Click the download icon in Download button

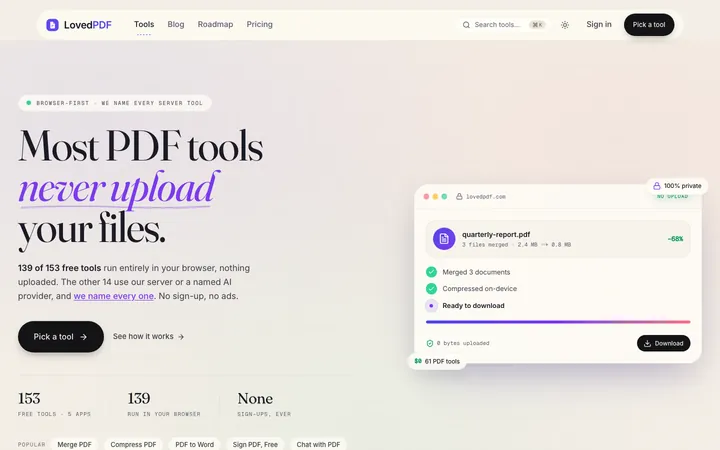[x=647, y=343]
